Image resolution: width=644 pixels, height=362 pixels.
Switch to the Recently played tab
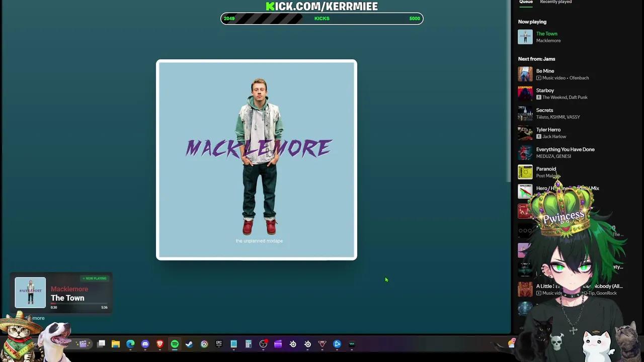[555, 2]
